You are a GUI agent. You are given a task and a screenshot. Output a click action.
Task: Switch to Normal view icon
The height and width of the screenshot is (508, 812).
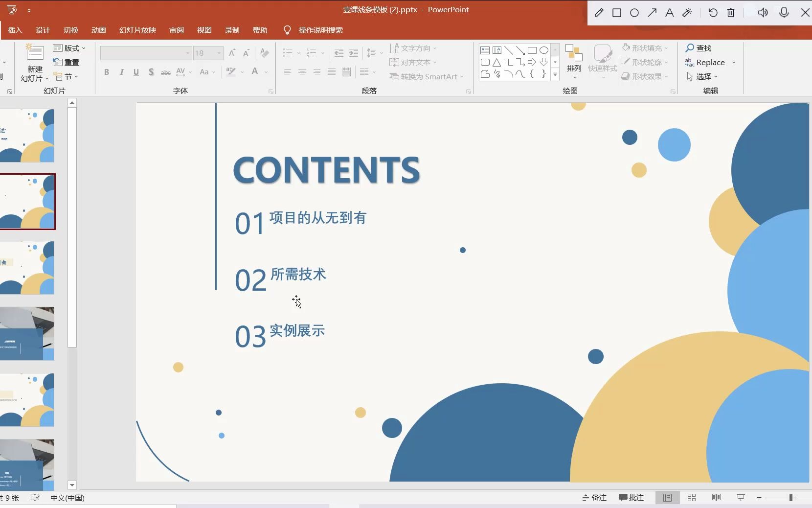point(667,497)
